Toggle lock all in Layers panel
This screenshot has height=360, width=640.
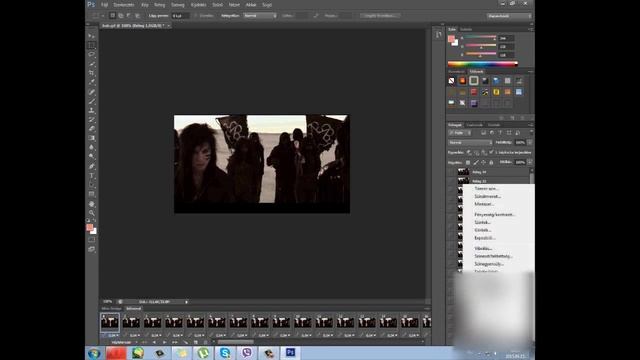(491, 162)
